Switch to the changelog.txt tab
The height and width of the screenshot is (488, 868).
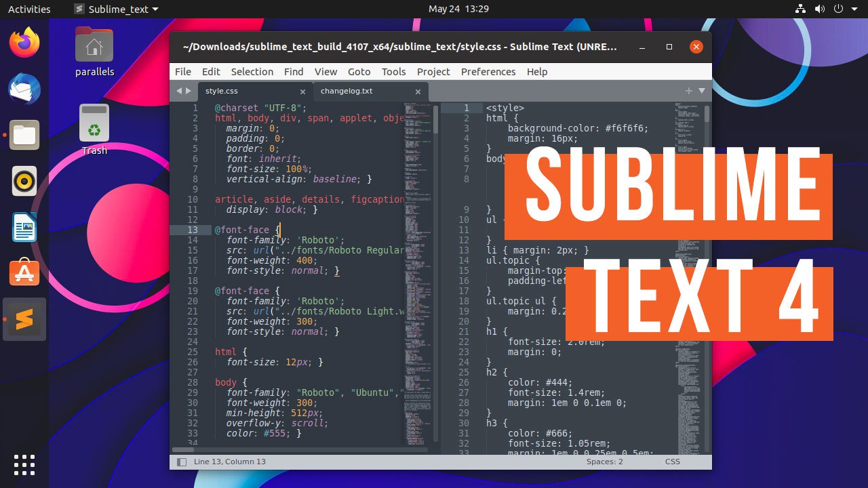pos(370,91)
